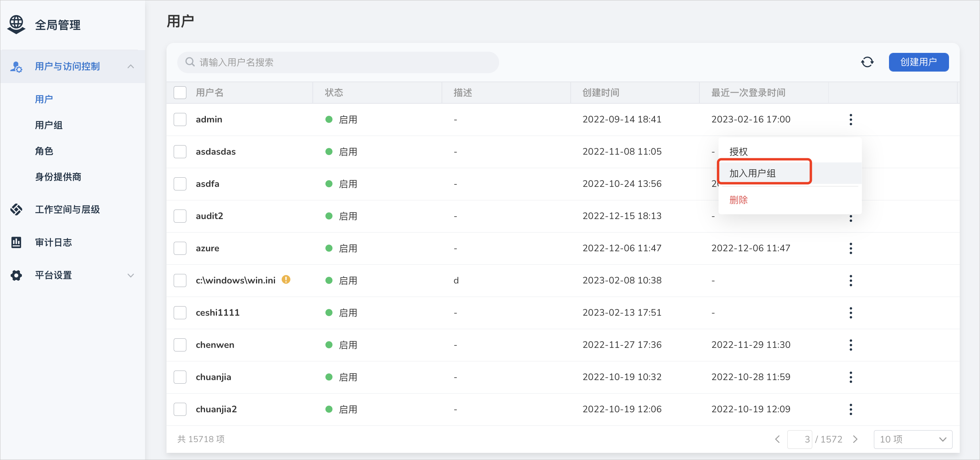This screenshot has height=460, width=980.
Task: Check the azure user checkbox
Action: tap(180, 248)
